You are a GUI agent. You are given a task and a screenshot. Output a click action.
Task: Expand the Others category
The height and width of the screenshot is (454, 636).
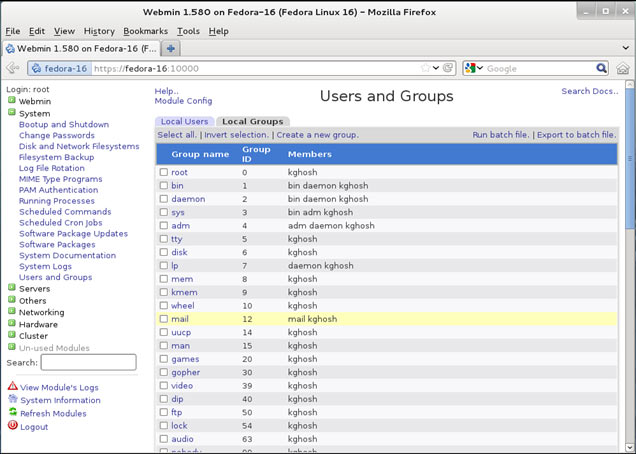[x=12, y=299]
